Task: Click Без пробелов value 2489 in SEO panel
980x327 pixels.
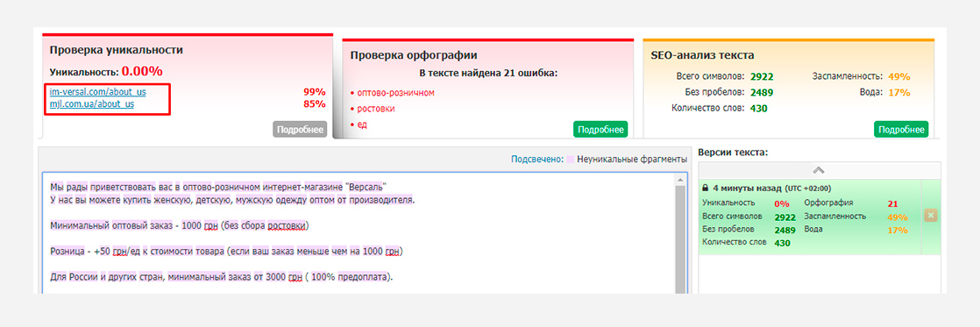Action: pos(762,93)
